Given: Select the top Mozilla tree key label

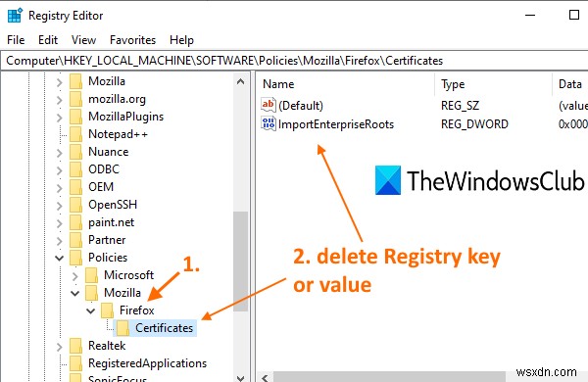Looking at the screenshot, I should point(107,81).
